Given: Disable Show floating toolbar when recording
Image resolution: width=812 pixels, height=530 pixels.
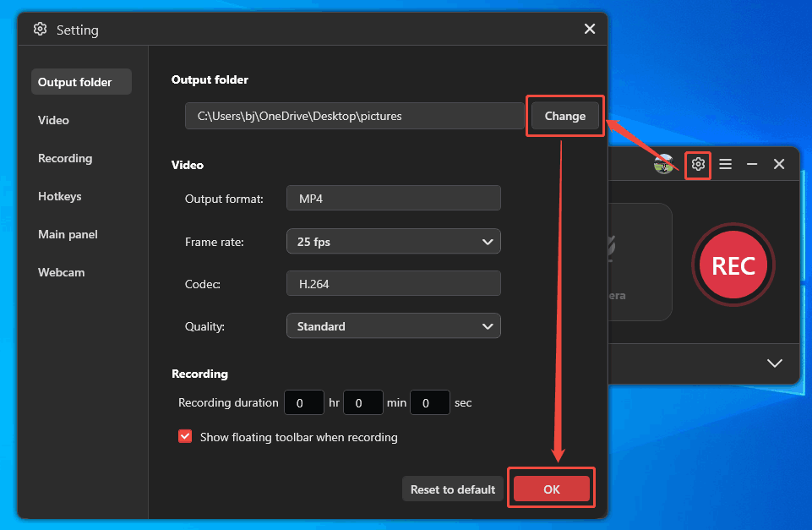Looking at the screenshot, I should (x=185, y=437).
